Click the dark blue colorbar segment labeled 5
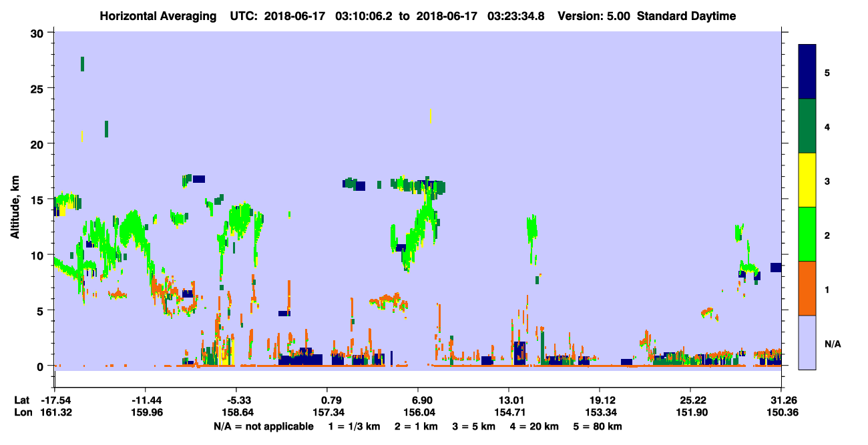868x445 pixels. pos(807,72)
